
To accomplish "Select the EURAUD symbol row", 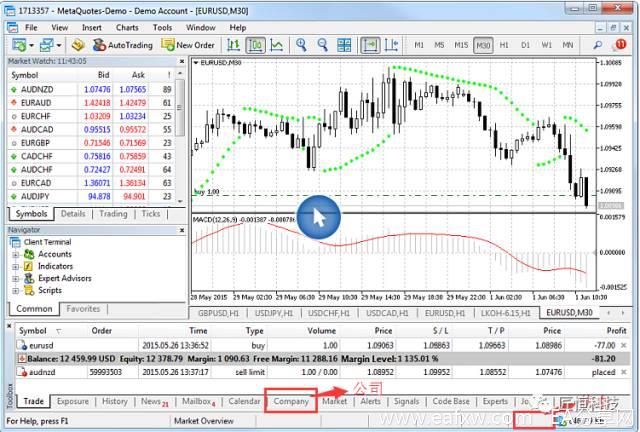I will [x=91, y=103].
